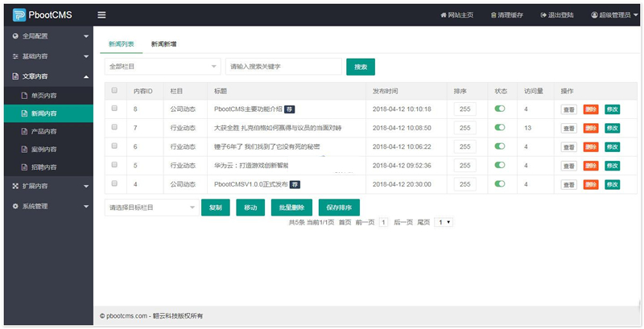Image resolution: width=644 pixels, height=329 pixels.
Task: Open the 全部栏目 category dropdown
Action: tap(163, 67)
